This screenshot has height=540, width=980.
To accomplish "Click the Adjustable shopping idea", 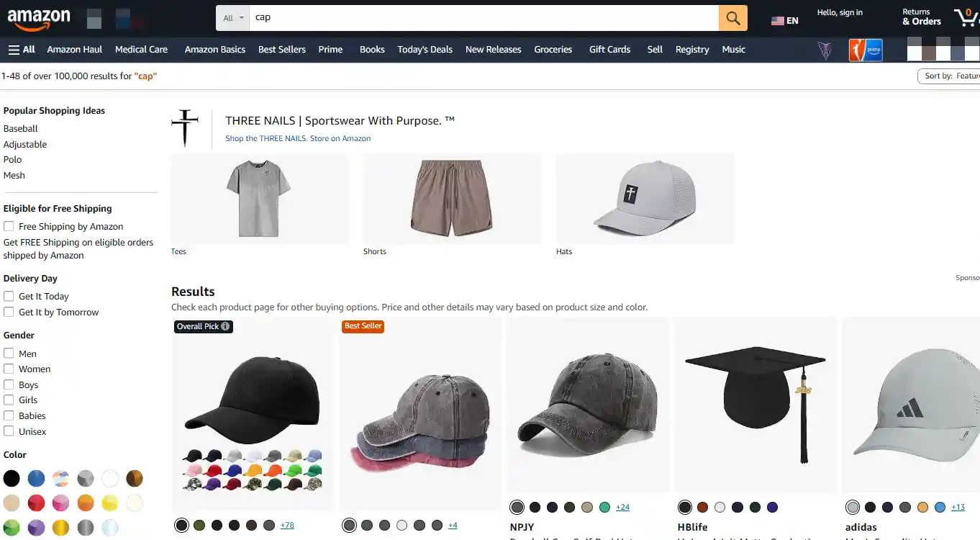I will [25, 144].
